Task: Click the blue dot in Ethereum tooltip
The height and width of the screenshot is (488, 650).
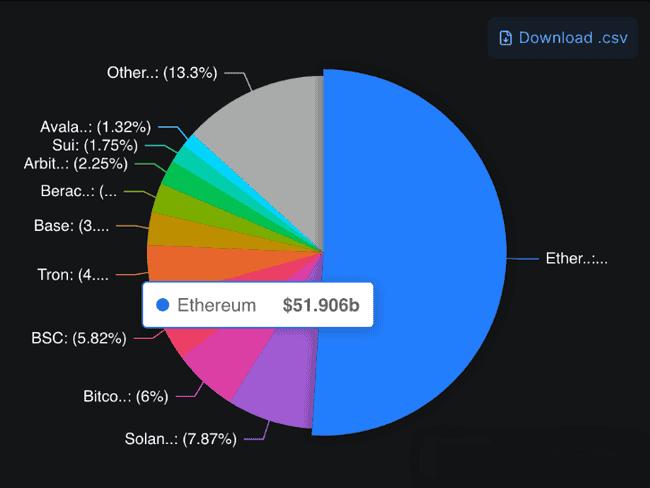Action: tap(163, 305)
